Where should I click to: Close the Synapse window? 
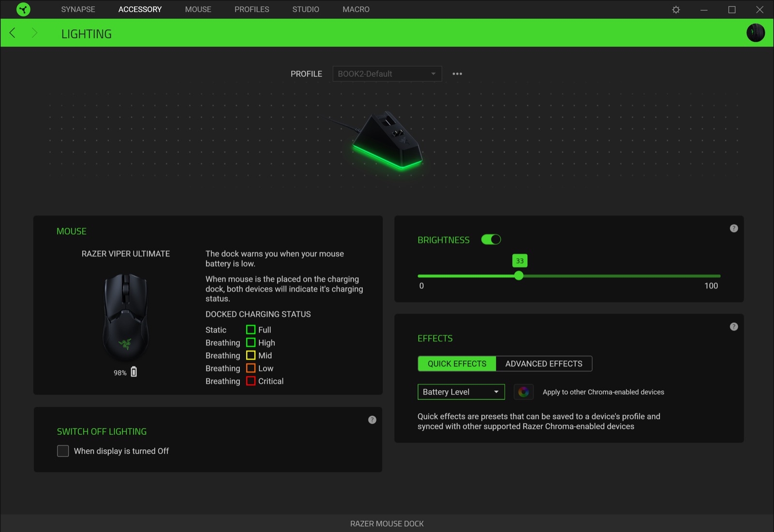[x=759, y=10]
